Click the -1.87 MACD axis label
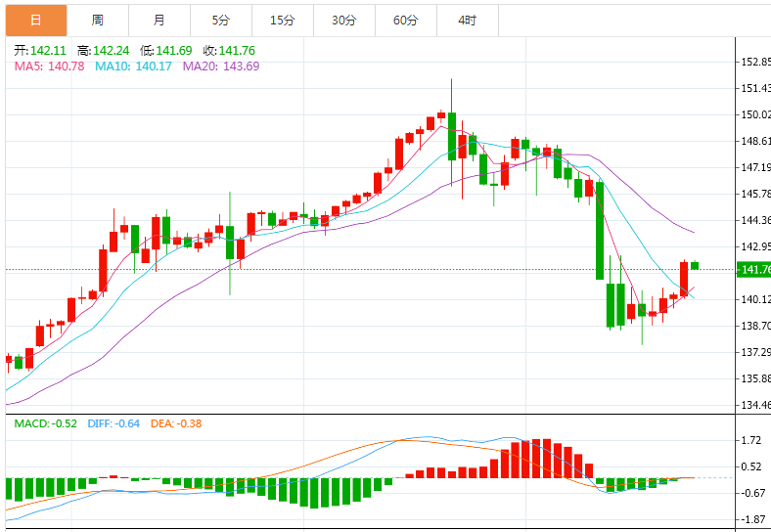The height and width of the screenshot is (532, 771). pos(752,519)
